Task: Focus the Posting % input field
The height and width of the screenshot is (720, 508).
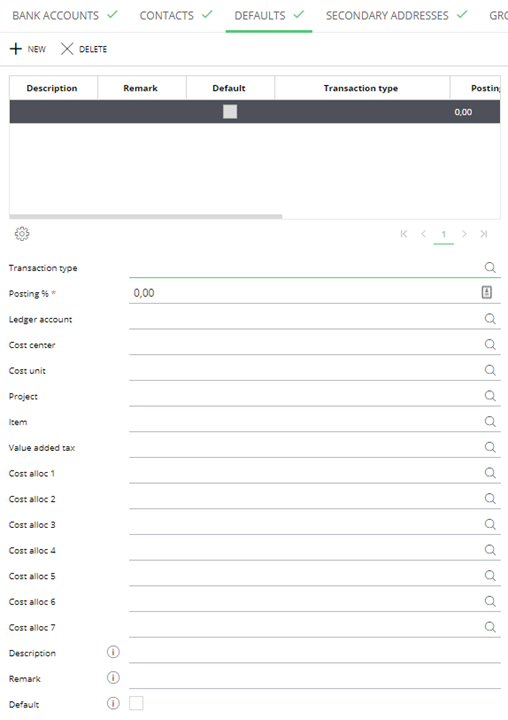Action: pyautogui.click(x=304, y=292)
